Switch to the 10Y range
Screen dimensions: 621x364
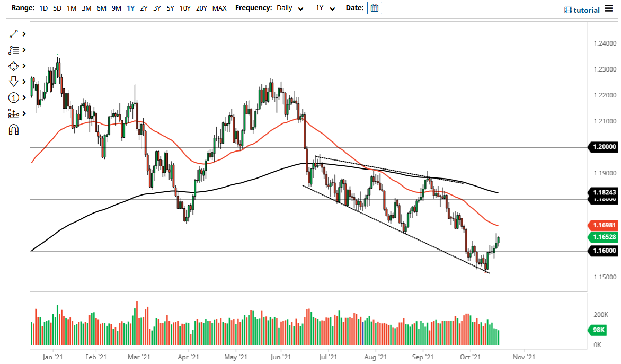185,8
